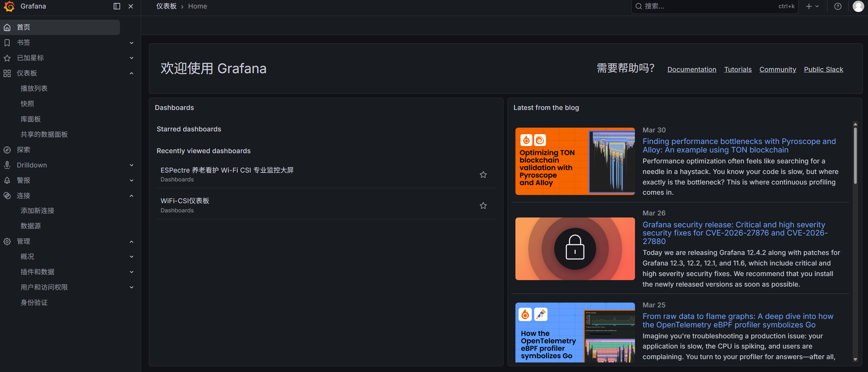Click the Drilldown sidebar icon
The width and height of the screenshot is (868, 372).
tap(7, 165)
